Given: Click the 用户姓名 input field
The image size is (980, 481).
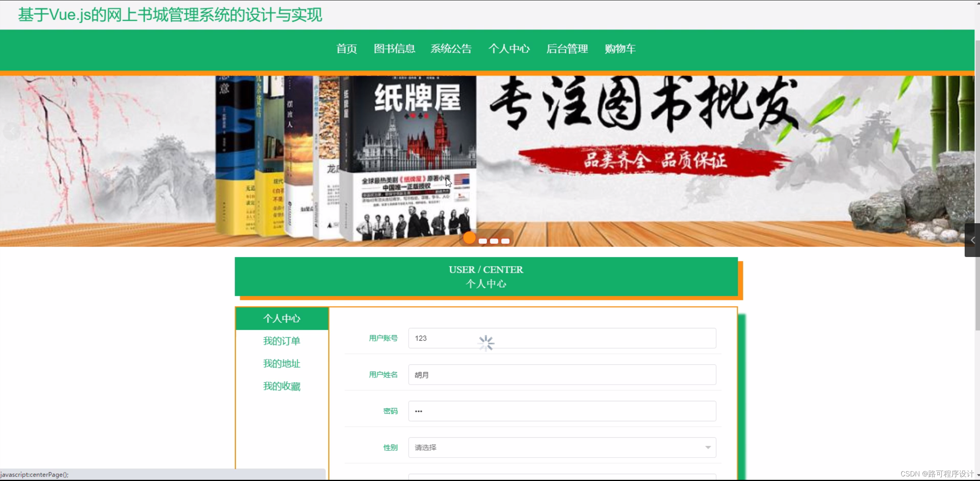Looking at the screenshot, I should [562, 375].
